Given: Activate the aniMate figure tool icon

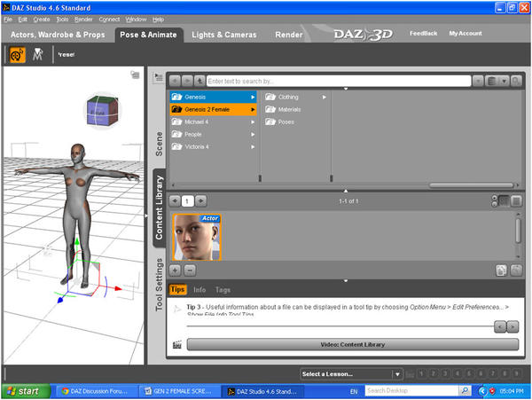Looking at the screenshot, I should [x=37, y=55].
